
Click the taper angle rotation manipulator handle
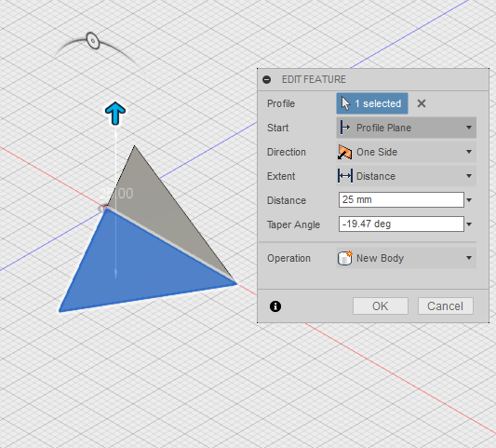[93, 41]
